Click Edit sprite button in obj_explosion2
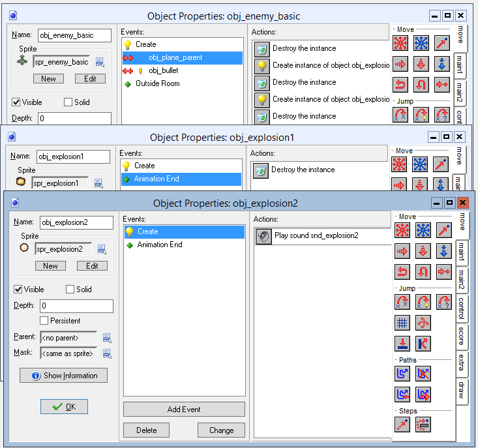 (x=92, y=266)
